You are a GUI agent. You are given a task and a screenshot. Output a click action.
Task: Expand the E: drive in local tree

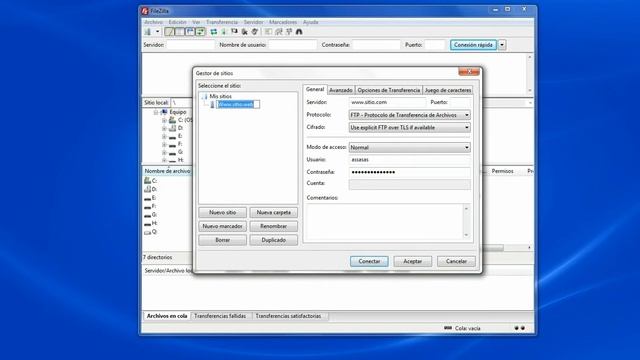tap(164, 136)
